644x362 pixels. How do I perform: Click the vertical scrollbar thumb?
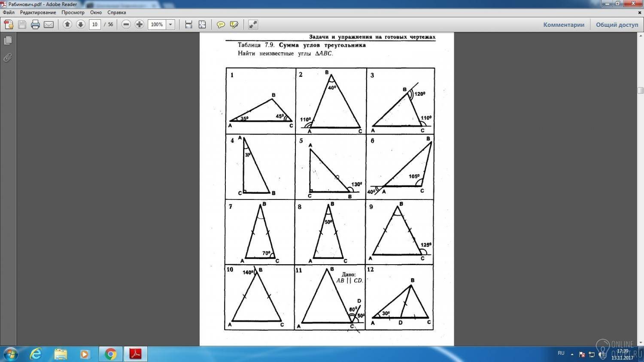641,90
